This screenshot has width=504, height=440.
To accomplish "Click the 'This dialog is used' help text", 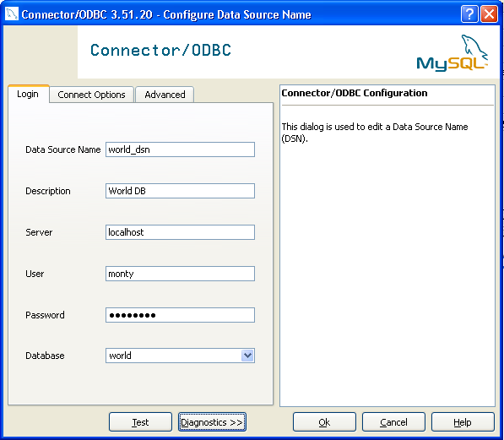I will [x=375, y=133].
